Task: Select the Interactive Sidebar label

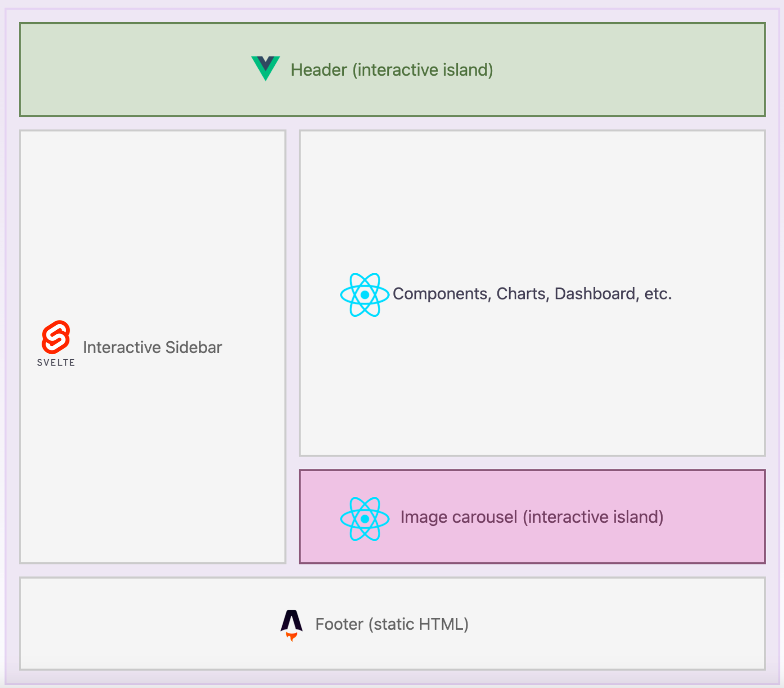Action: coord(152,348)
